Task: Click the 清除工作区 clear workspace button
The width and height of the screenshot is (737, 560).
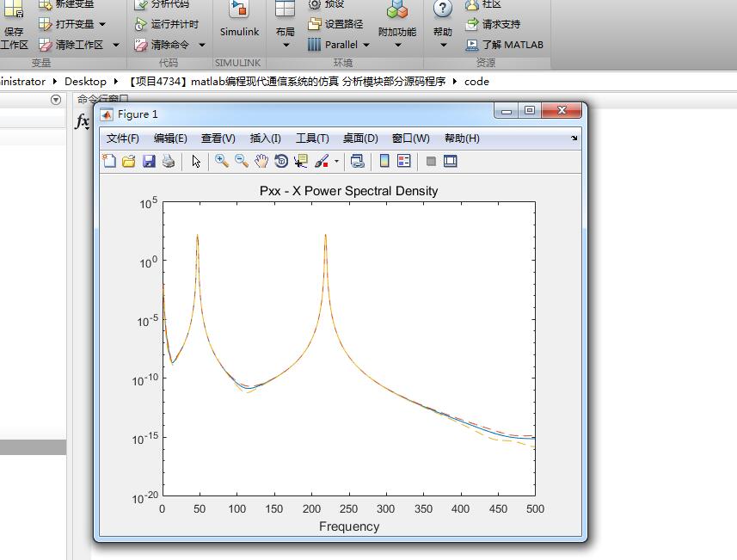Action: coord(71,45)
